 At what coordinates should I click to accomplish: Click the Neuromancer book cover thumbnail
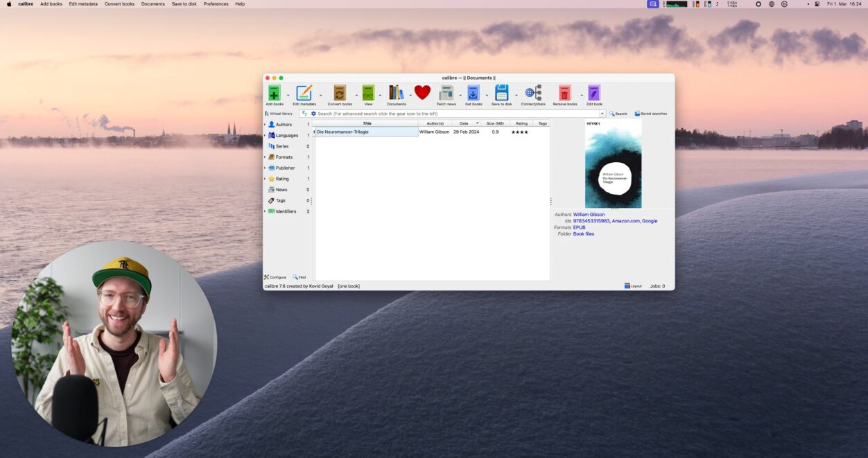[613, 164]
